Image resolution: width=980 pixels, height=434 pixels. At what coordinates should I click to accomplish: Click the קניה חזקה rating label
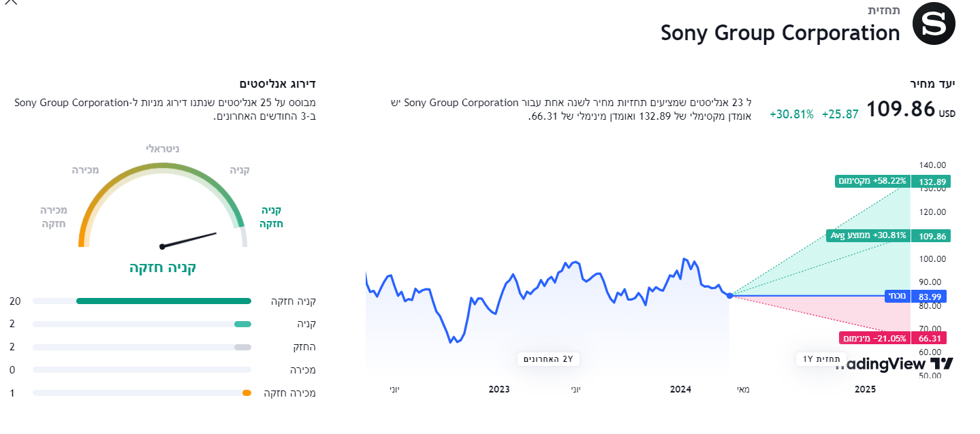point(163,267)
